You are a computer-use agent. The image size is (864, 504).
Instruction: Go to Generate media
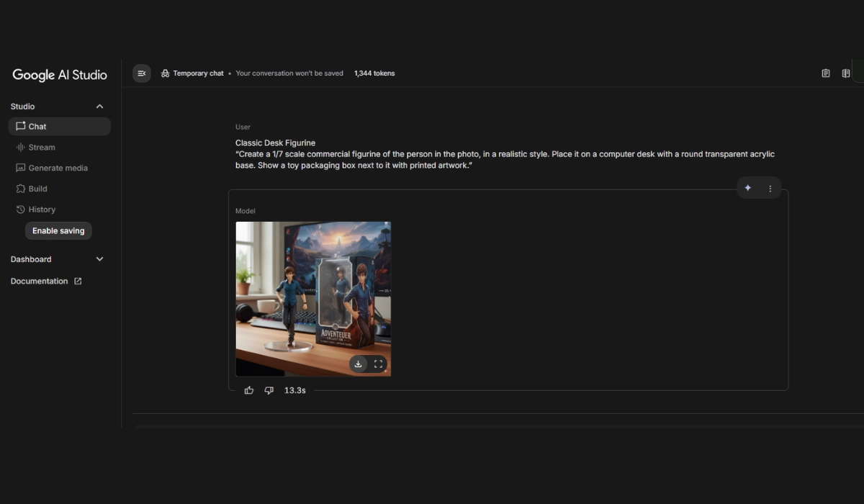(58, 168)
